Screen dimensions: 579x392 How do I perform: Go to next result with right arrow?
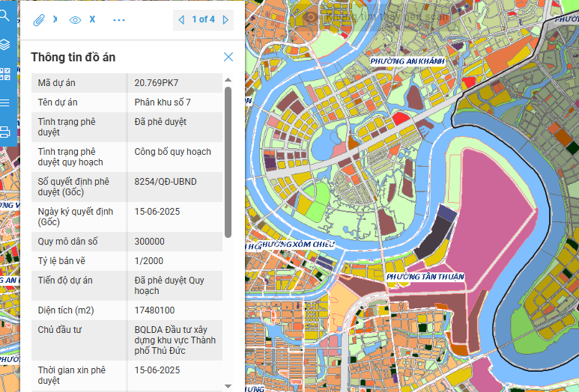pyautogui.click(x=226, y=19)
